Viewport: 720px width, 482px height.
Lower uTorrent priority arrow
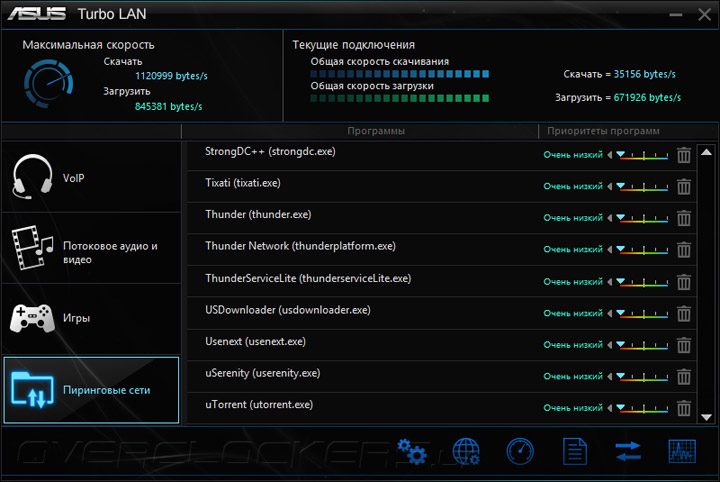[610, 408]
